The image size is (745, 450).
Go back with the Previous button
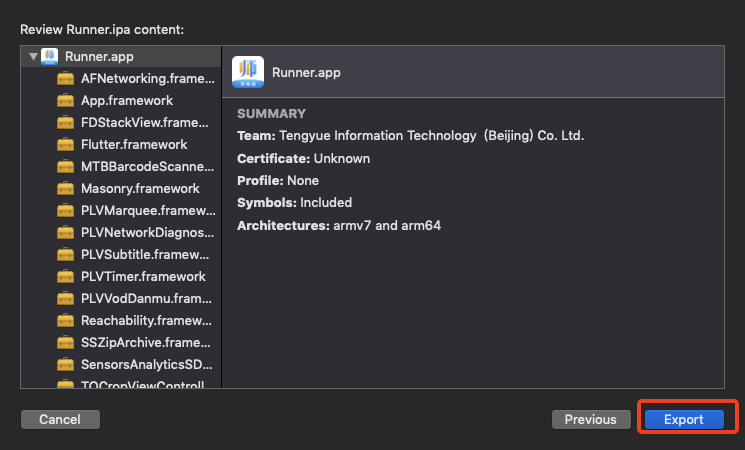click(x=591, y=420)
